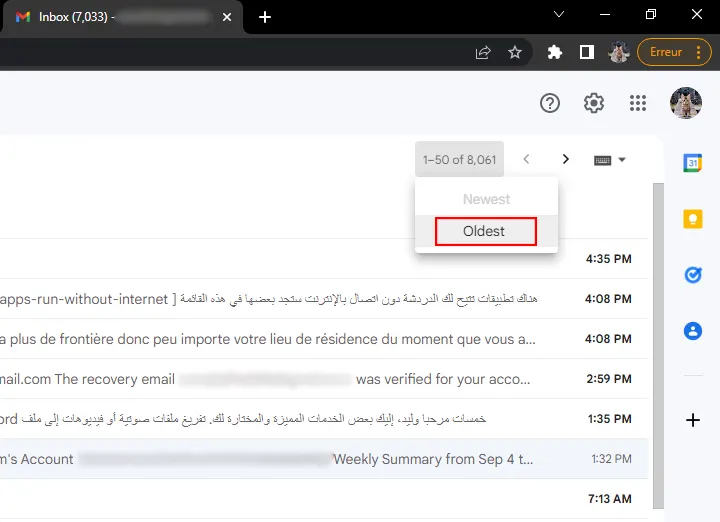Image resolution: width=720 pixels, height=522 pixels.
Task: Go to older page arrow
Action: coord(566,159)
